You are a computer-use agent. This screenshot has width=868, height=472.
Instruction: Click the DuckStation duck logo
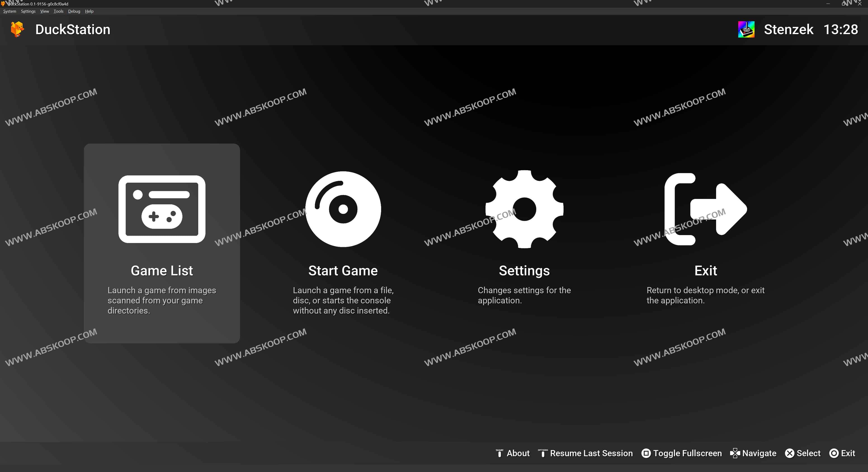(x=17, y=29)
